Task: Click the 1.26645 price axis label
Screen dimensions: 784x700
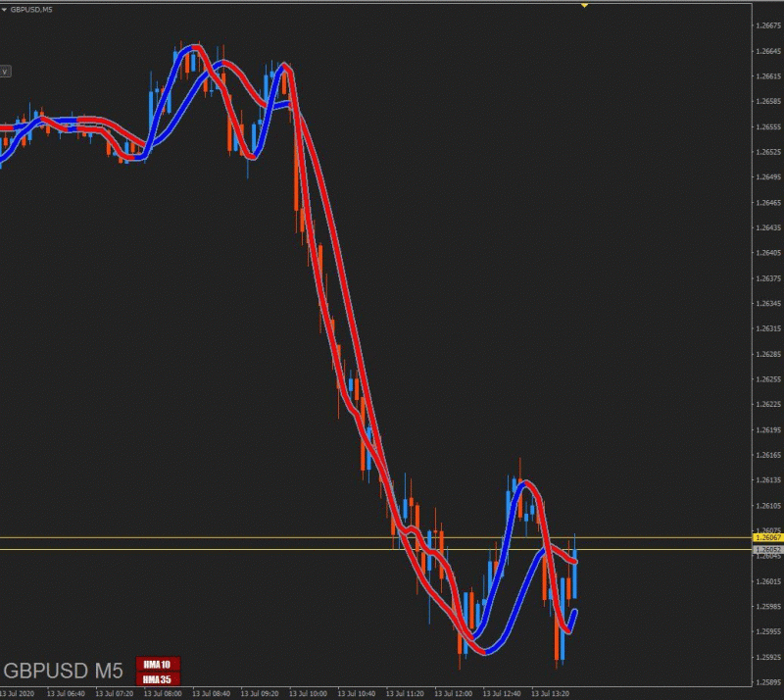Action: [768, 51]
